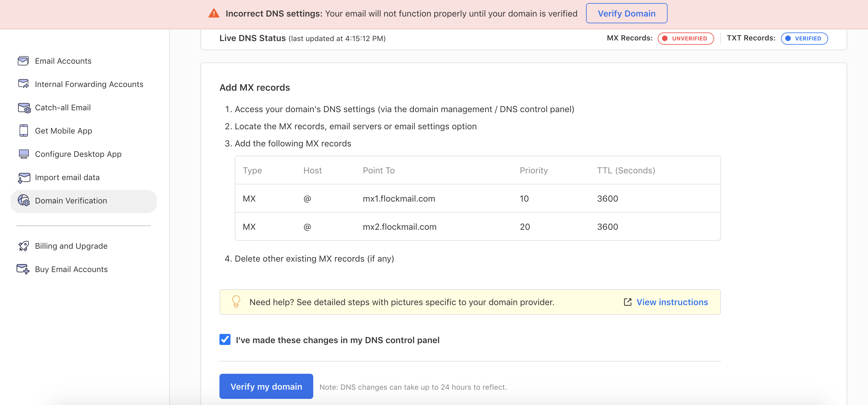Image resolution: width=868 pixels, height=405 pixels.
Task: Click TTL 3600 in mx2 row
Action: coord(607,227)
